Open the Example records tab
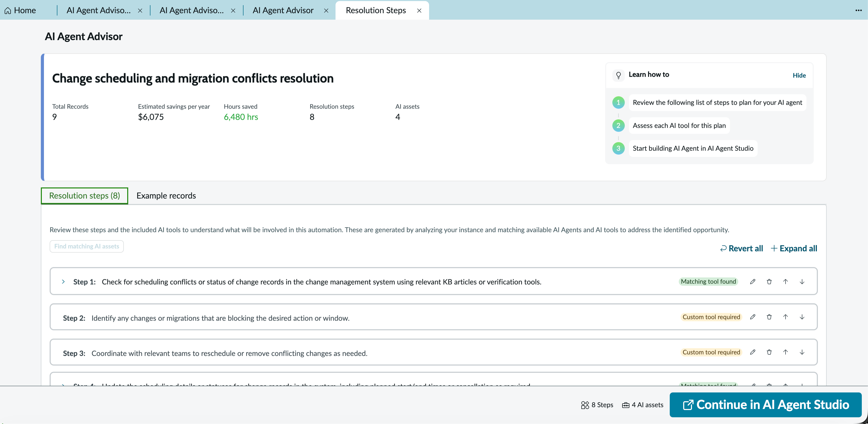The height and width of the screenshot is (424, 868). [x=166, y=195]
